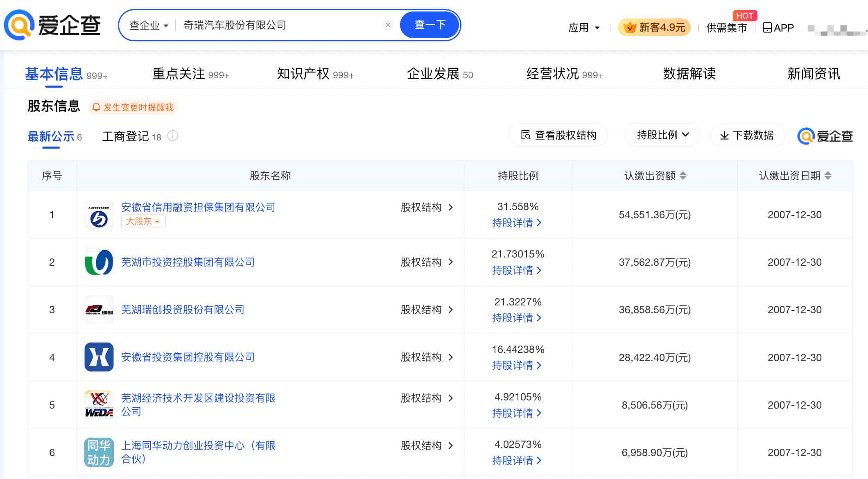This screenshot has height=479, width=868.
Task: Click 安徽省信用融资担保集团 company logo
Action: pos(99,214)
